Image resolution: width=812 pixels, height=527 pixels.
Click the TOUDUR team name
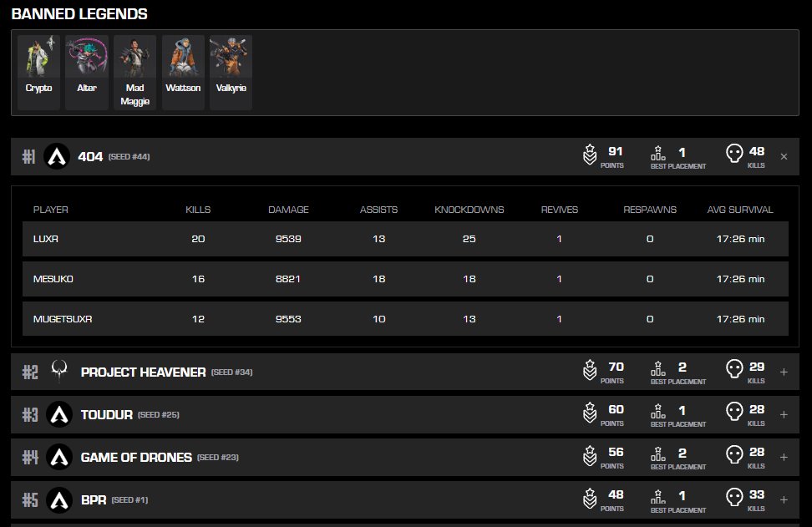pos(107,414)
